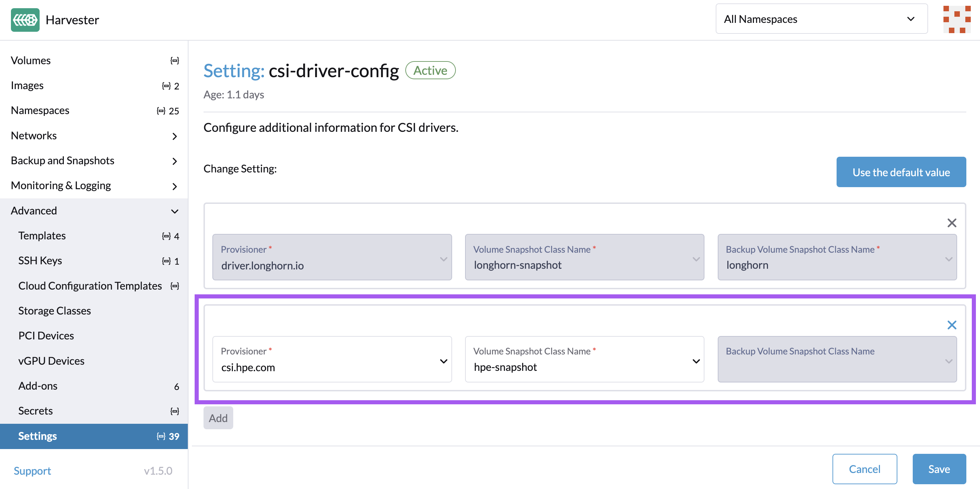Expand Monitoring & Logging section

(x=94, y=186)
